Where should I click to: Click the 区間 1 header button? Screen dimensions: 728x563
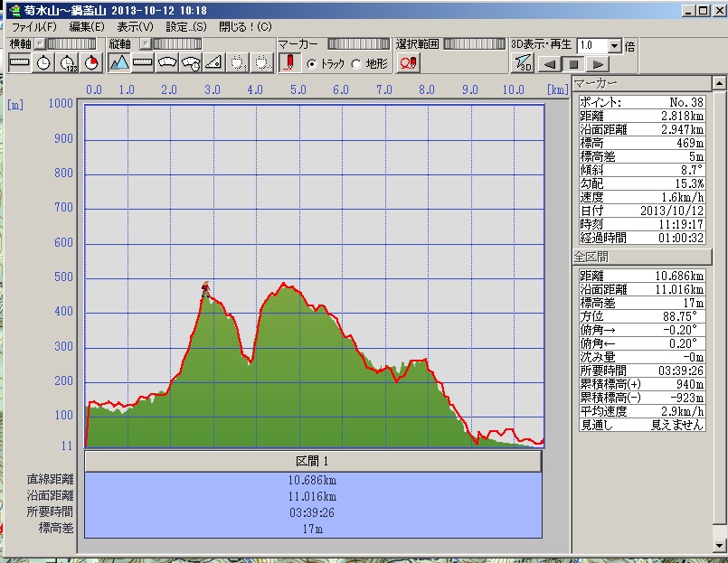point(313,462)
